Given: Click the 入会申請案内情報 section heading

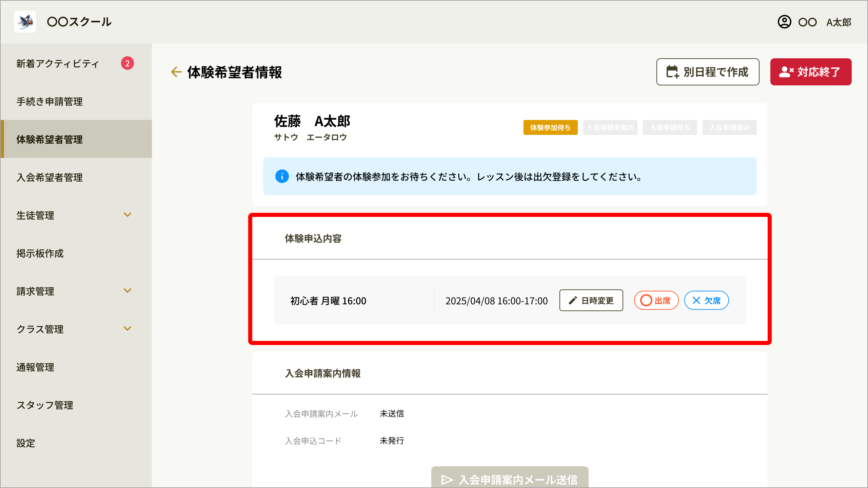Looking at the screenshot, I should tap(322, 373).
